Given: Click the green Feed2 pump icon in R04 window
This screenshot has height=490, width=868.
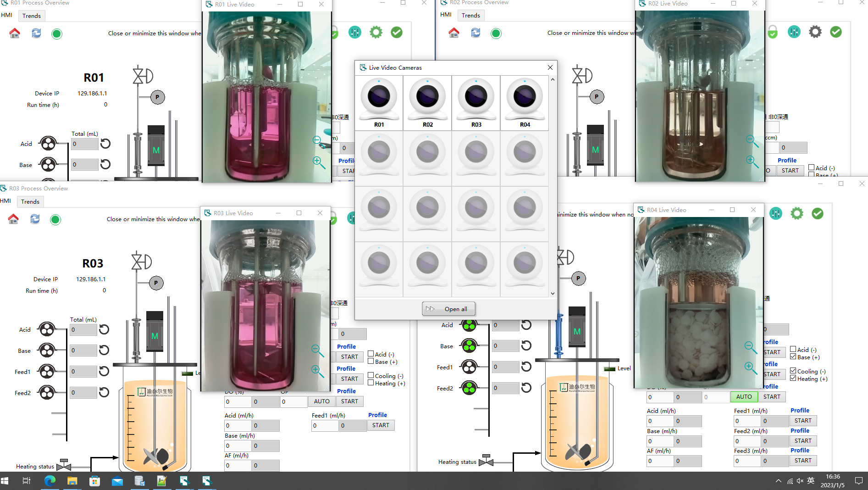Looking at the screenshot, I should tap(469, 388).
